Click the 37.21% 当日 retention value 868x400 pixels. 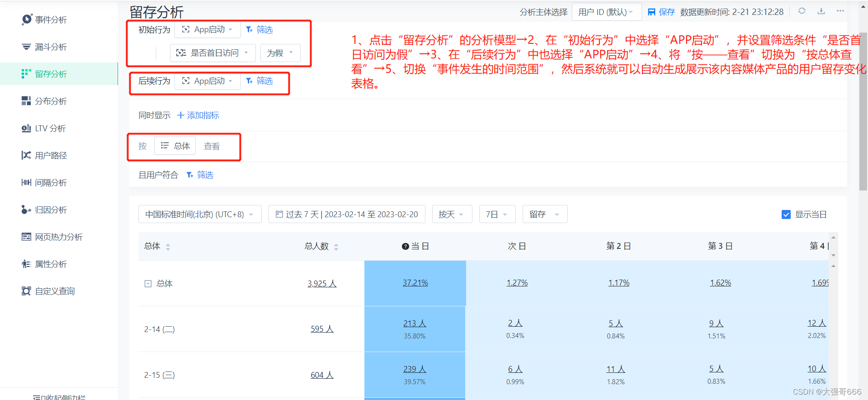click(x=415, y=283)
